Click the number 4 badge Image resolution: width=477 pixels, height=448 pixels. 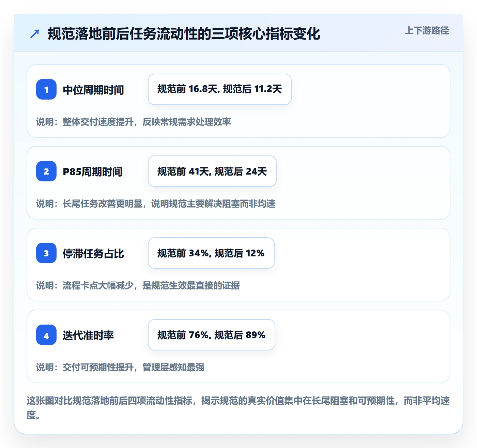[46, 335]
